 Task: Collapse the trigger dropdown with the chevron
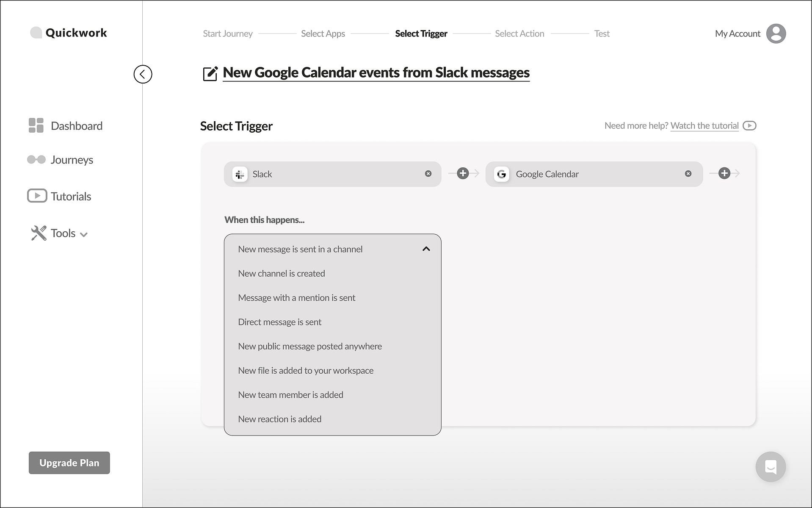tap(426, 249)
